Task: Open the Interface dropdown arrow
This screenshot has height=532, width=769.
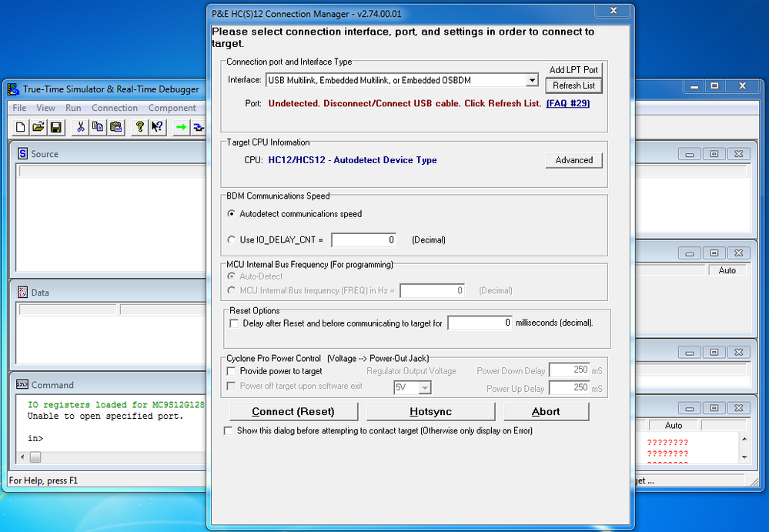Action: [x=532, y=80]
